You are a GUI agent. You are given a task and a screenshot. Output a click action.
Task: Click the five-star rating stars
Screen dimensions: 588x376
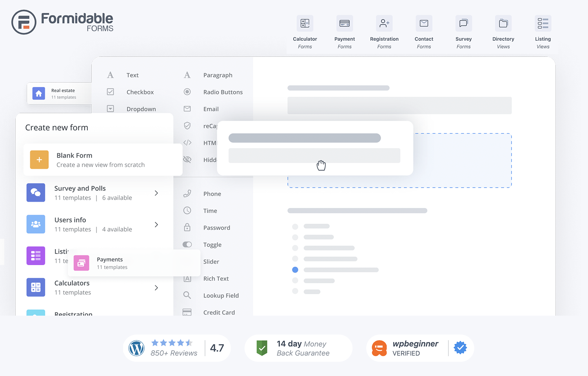pyautogui.click(x=172, y=343)
